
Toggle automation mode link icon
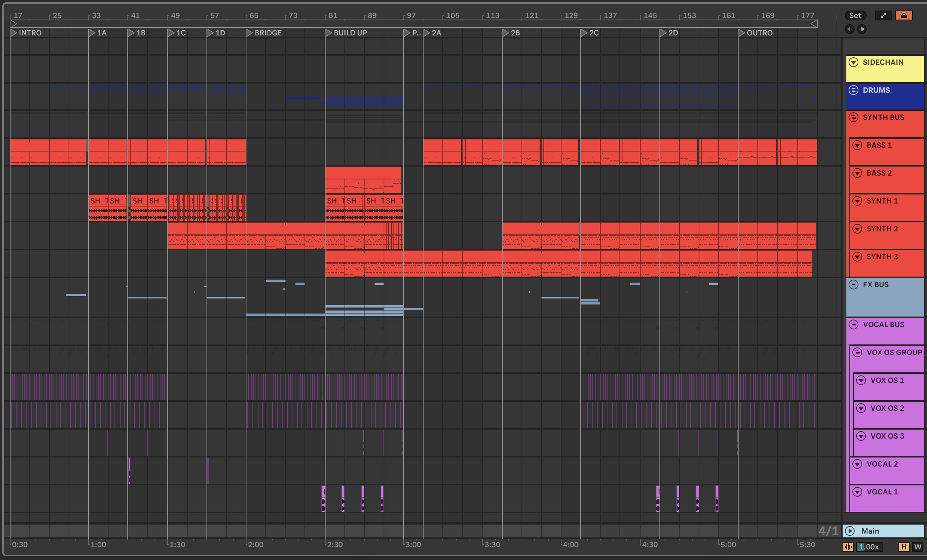pyautogui.click(x=884, y=15)
